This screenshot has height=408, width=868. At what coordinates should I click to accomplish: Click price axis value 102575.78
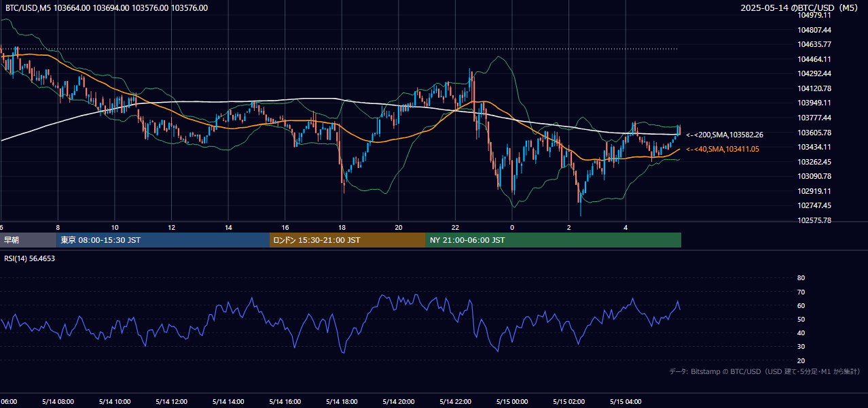tap(816, 220)
